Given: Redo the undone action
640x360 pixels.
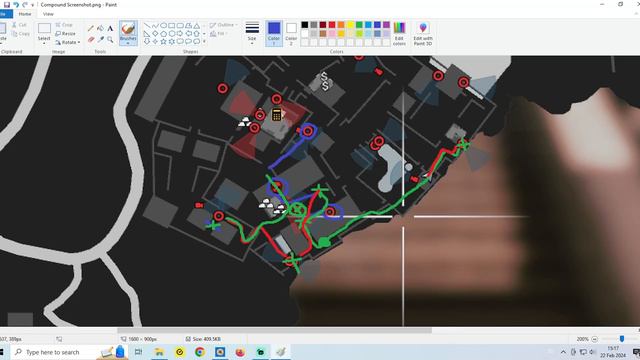Looking at the screenshot, I should [24, 4].
